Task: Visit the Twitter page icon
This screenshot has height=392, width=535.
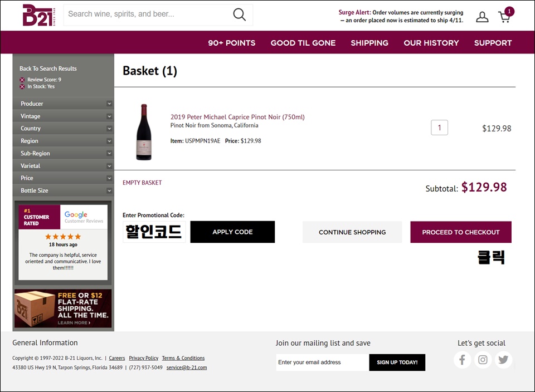Action: coord(503,360)
